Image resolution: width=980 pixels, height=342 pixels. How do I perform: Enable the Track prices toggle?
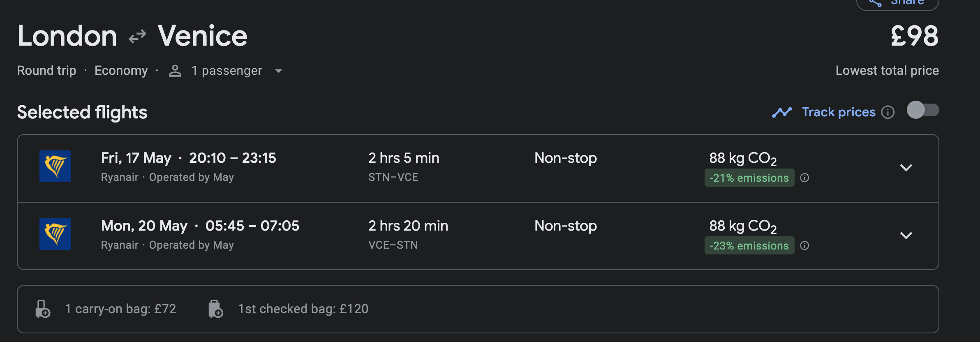[x=923, y=110]
